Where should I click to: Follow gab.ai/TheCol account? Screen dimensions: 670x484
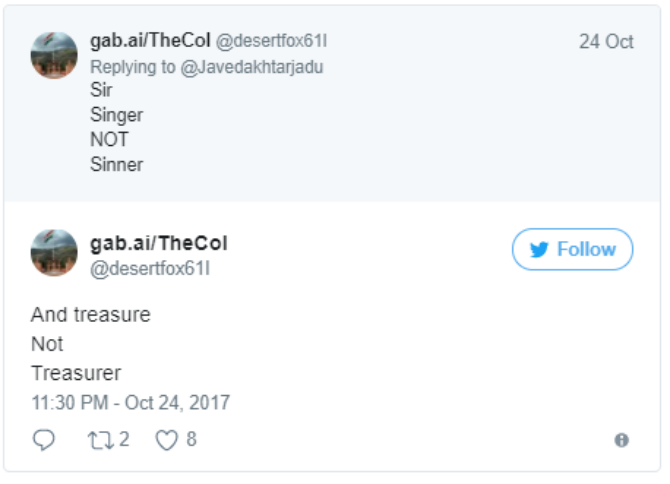(x=572, y=249)
